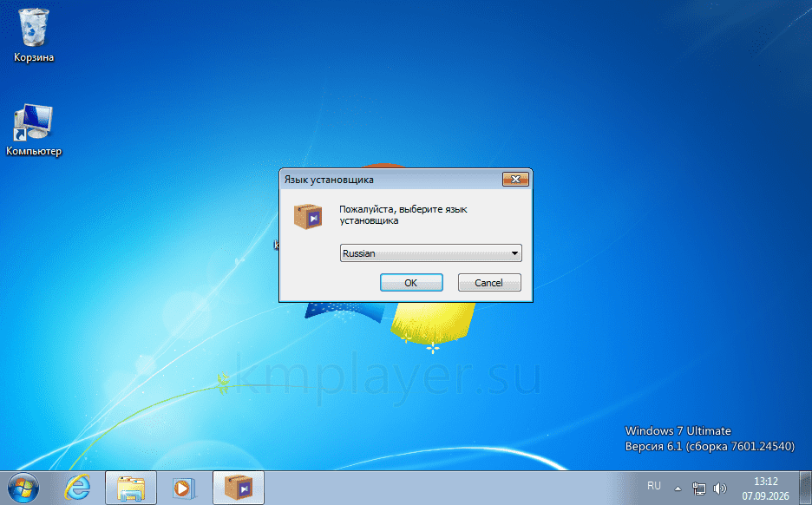Launch Internet Explorer from taskbar
812x505 pixels.
(77, 488)
